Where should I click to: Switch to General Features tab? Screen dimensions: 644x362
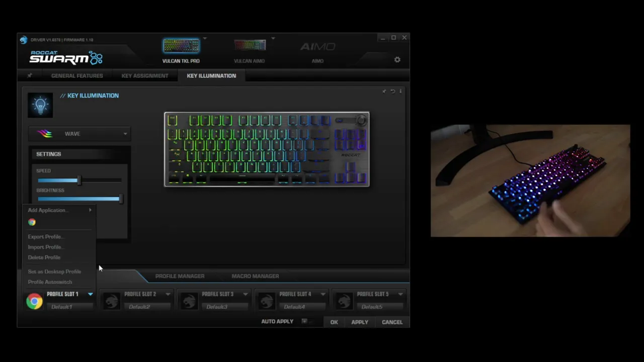77,75
